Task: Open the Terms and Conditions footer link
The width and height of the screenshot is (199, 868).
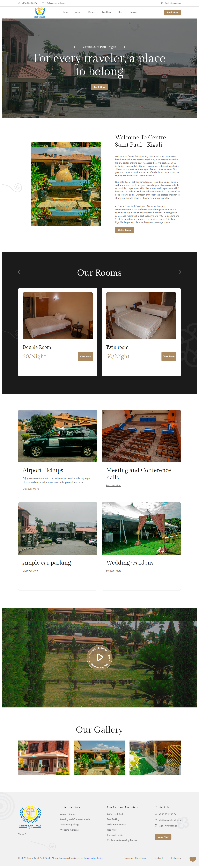Action: click(135, 858)
